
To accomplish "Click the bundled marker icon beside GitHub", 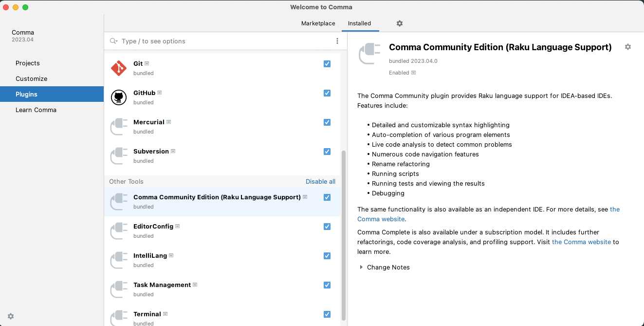I will pyautogui.click(x=160, y=93).
